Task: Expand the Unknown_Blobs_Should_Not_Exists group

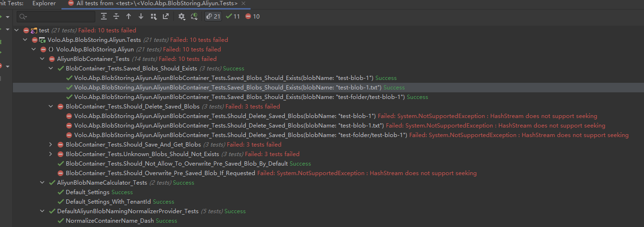Action: [51, 154]
